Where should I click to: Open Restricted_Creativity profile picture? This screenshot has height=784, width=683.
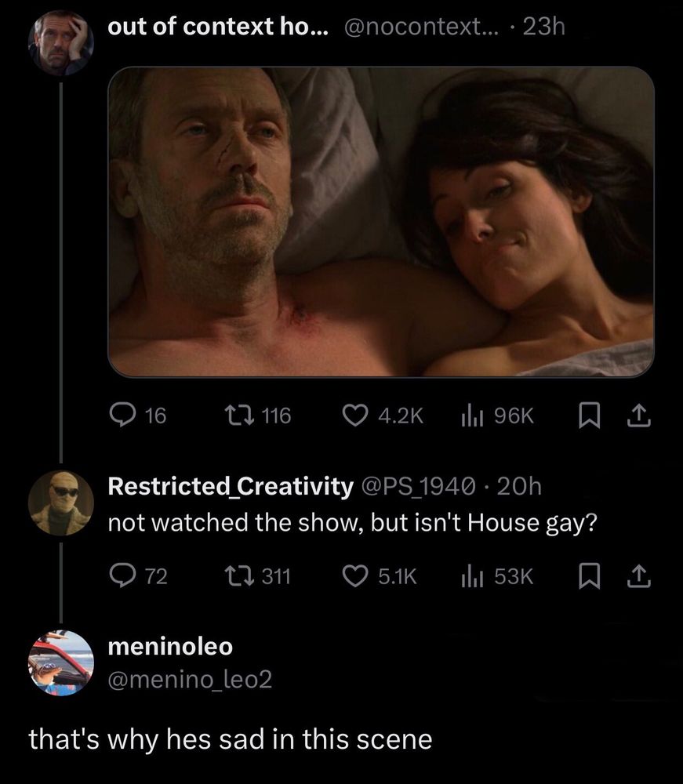pyautogui.click(x=61, y=503)
